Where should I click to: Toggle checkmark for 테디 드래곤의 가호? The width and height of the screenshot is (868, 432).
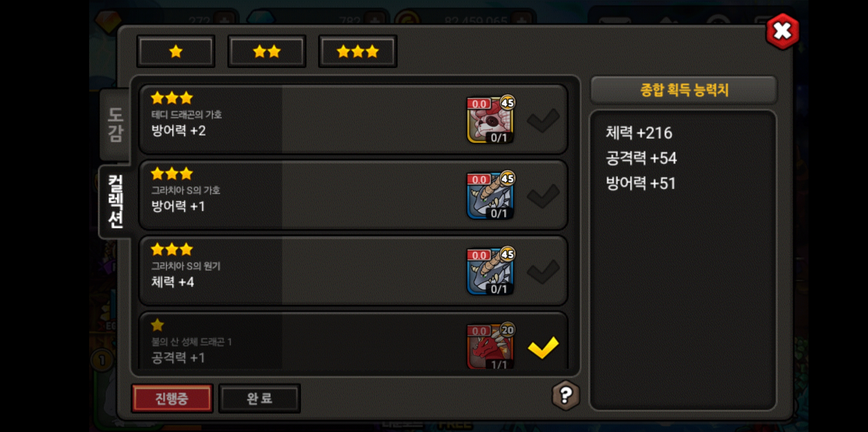pyautogui.click(x=543, y=120)
